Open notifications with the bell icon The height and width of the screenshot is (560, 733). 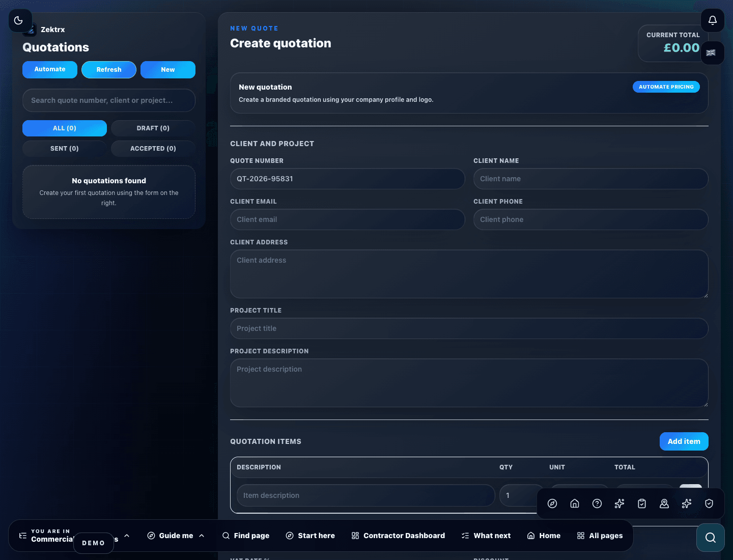(713, 20)
